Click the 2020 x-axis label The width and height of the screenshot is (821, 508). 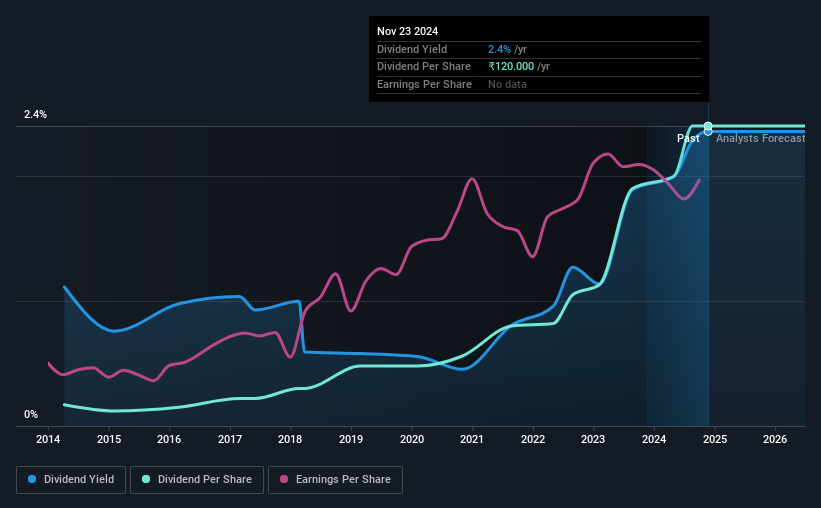coord(412,439)
